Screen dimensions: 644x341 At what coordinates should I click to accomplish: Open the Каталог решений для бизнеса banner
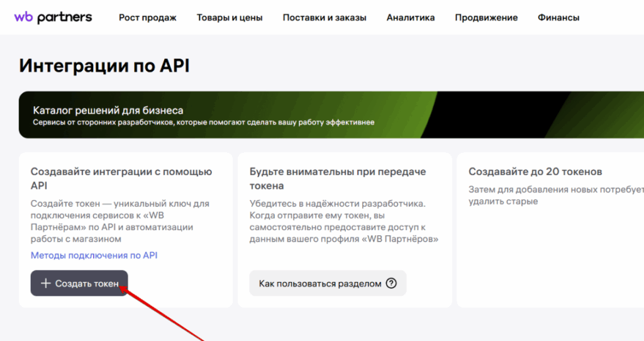[x=108, y=111]
